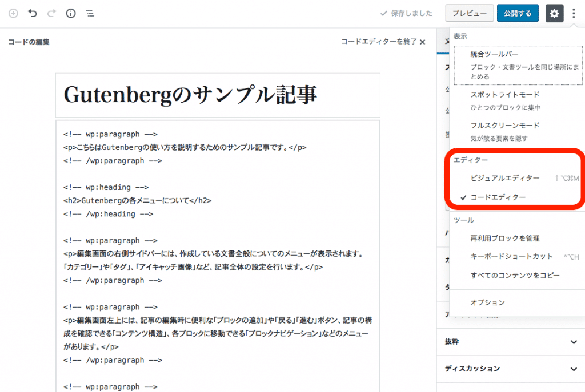This screenshot has width=585, height=392.
Task: Click the プレビュー preview button
Action: click(x=470, y=14)
